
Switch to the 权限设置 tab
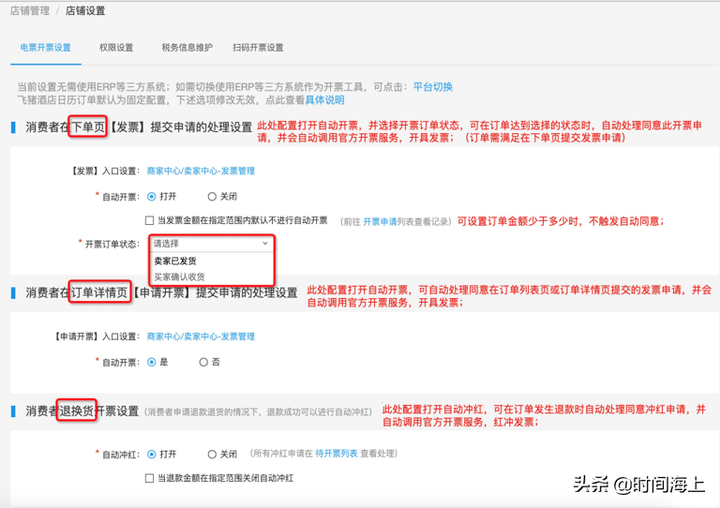pos(116,48)
